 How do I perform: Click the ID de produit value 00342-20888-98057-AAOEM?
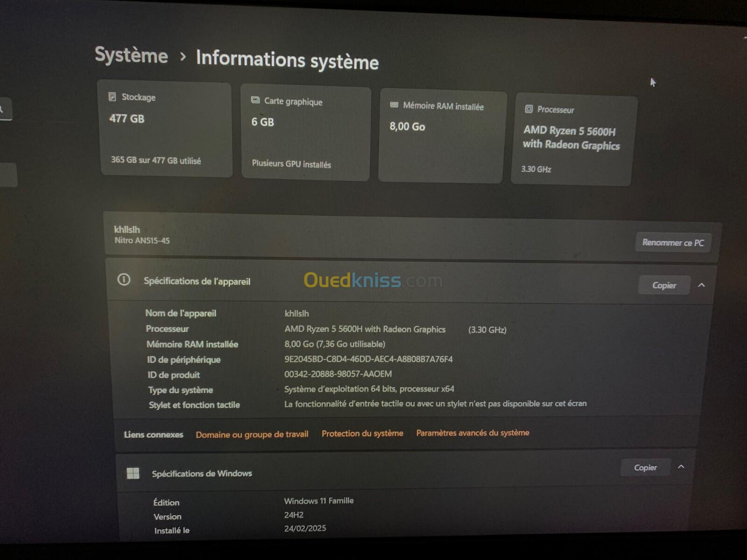pyautogui.click(x=338, y=374)
